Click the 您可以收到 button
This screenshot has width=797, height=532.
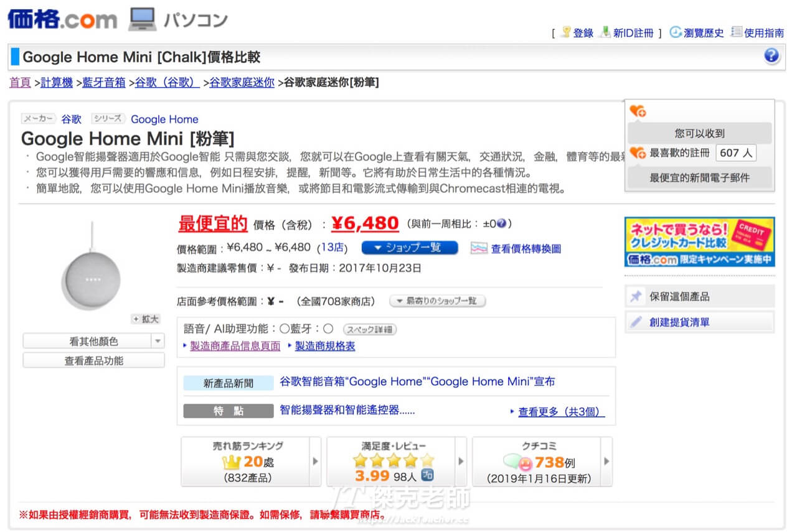click(x=699, y=133)
